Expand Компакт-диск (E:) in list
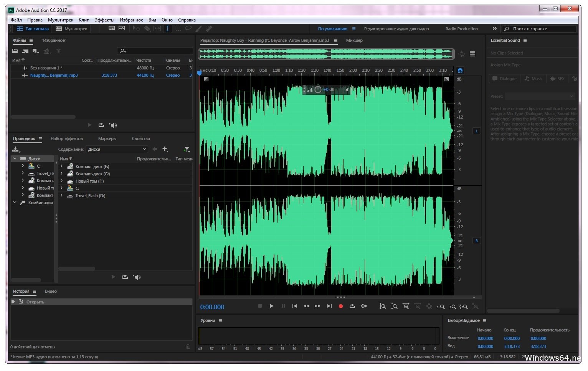 click(61, 166)
